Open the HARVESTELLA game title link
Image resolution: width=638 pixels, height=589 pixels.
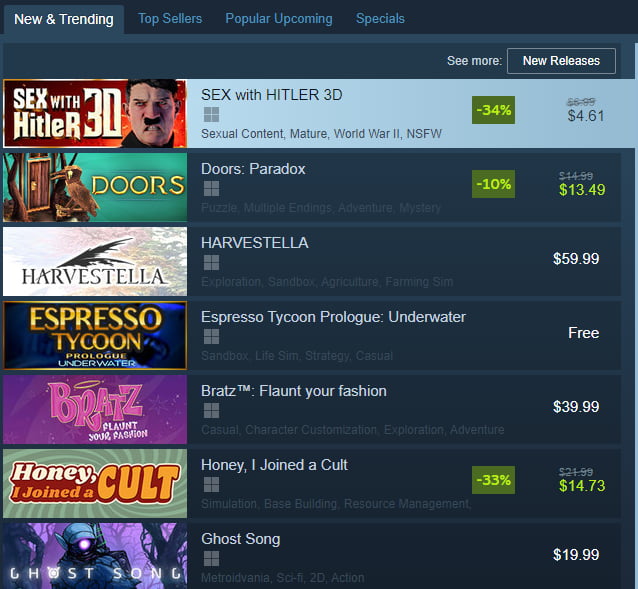[255, 243]
